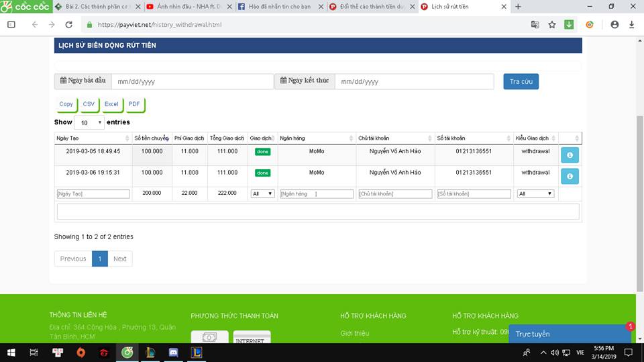Image resolution: width=644 pixels, height=362 pixels.
Task: Click the translate page icon
Action: coord(535,25)
